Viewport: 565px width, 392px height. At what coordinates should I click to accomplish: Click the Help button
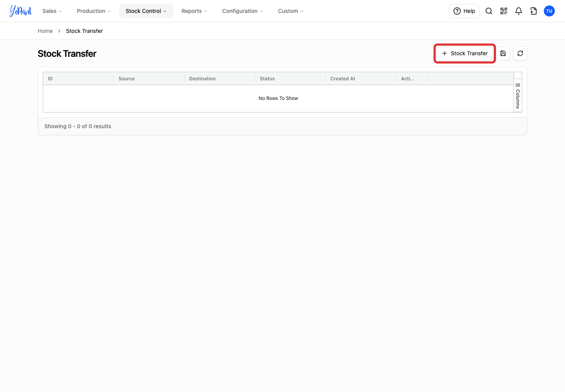pos(464,11)
